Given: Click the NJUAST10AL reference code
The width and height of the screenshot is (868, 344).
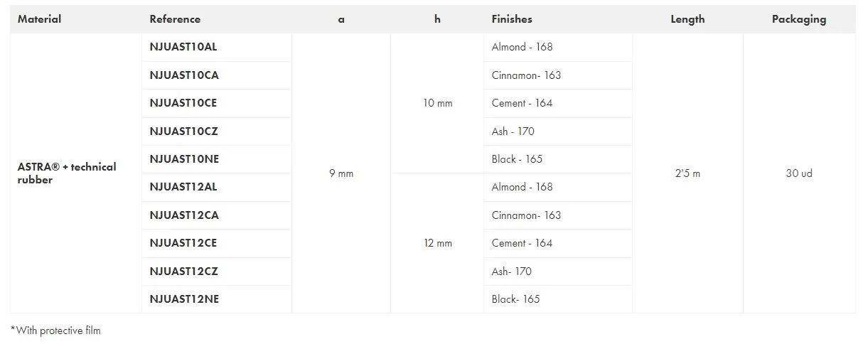Looking at the screenshot, I should click(x=183, y=47).
